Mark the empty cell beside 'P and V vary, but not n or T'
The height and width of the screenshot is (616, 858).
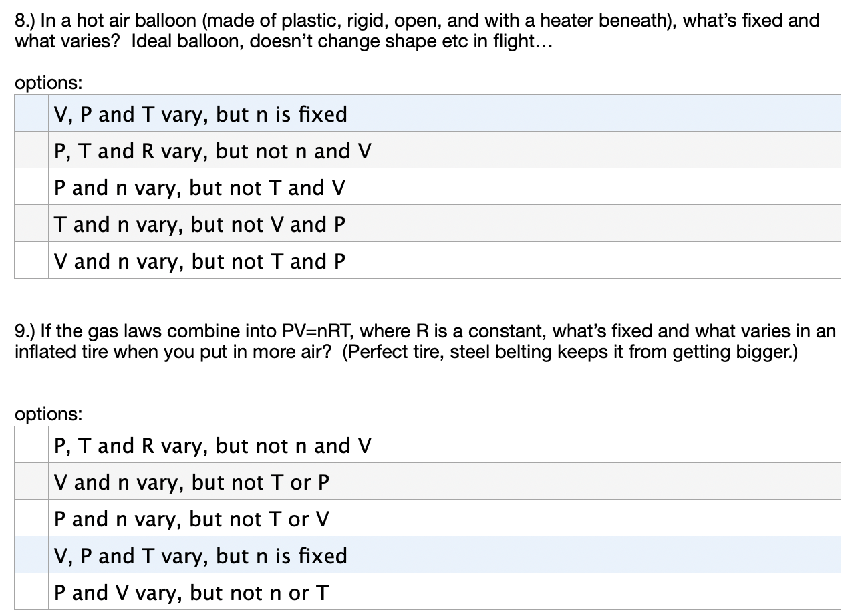coord(31,591)
